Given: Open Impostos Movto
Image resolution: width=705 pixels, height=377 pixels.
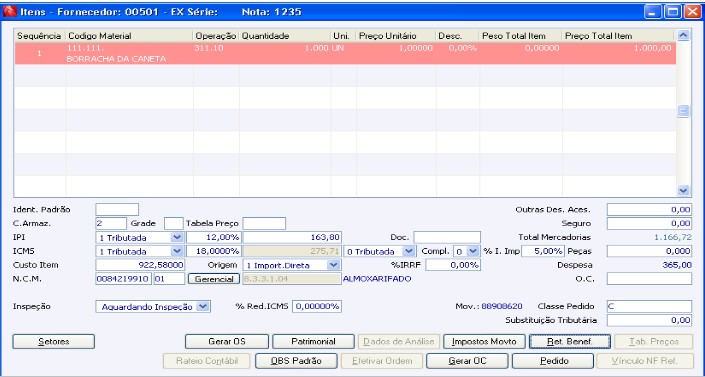Looking at the screenshot, I should [484, 341].
